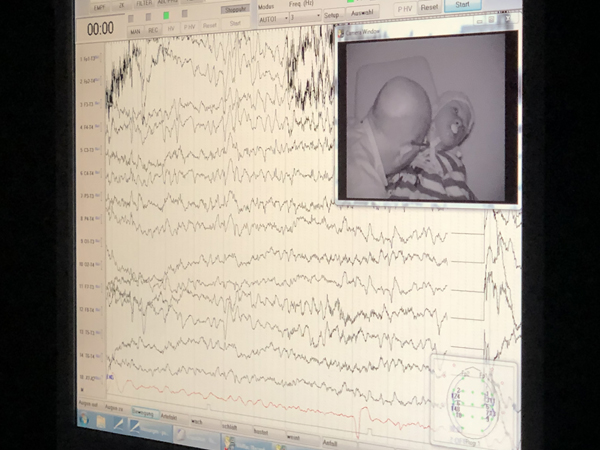600x450 pixels.
Task: Click the REC button
Action: [x=153, y=31]
